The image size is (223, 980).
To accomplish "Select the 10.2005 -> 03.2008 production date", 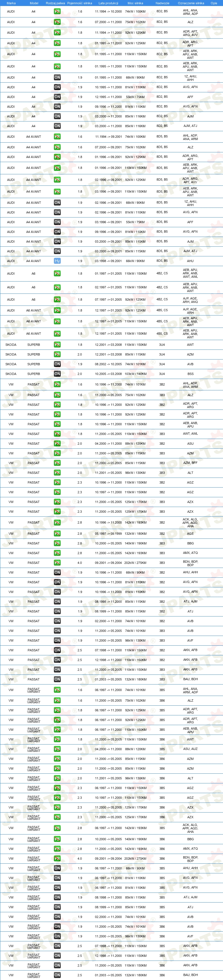I will [108, 374].
